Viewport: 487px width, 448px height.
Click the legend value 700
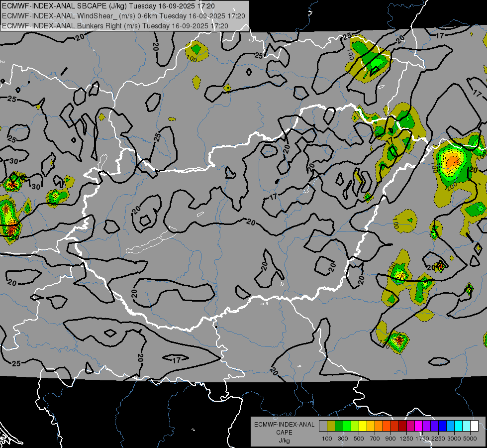375,439
